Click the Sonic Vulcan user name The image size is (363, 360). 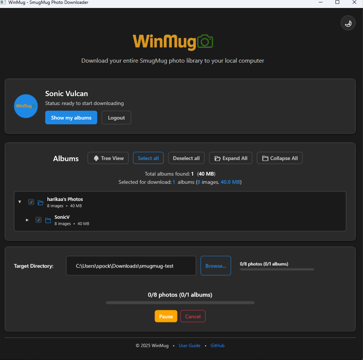[67, 94]
